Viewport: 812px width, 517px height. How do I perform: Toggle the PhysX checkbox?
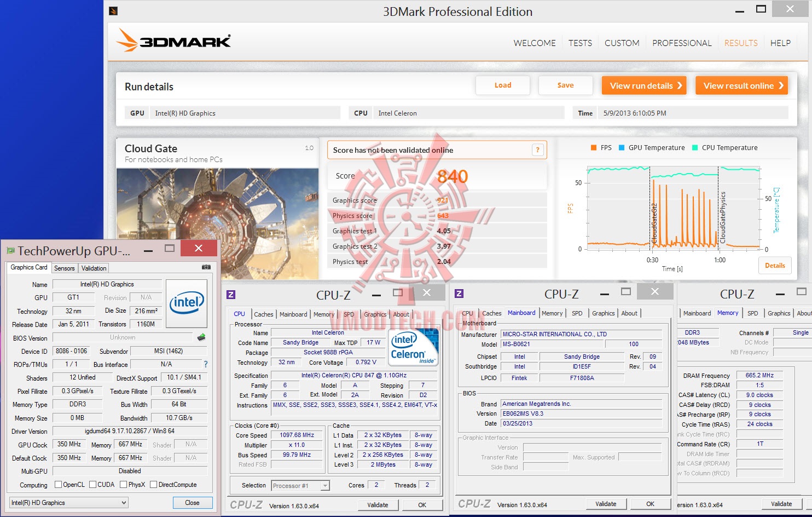124,485
